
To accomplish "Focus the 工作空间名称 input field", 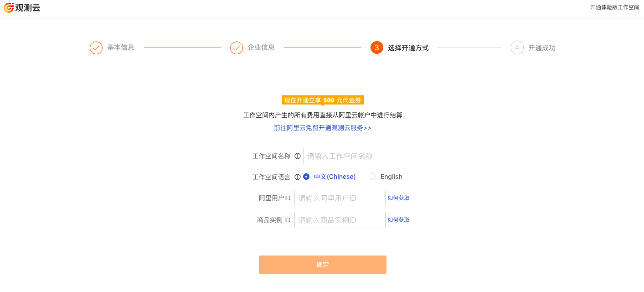I will click(349, 156).
